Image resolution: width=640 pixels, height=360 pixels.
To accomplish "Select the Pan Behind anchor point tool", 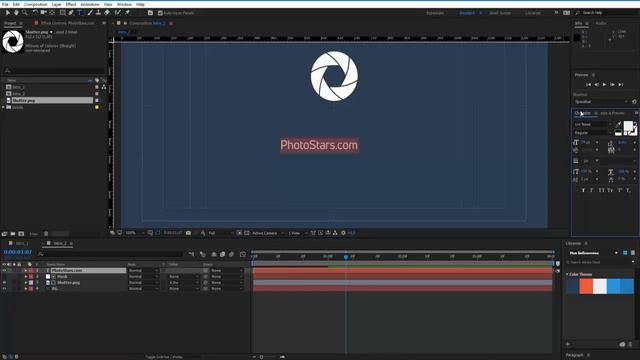I will coord(52,13).
